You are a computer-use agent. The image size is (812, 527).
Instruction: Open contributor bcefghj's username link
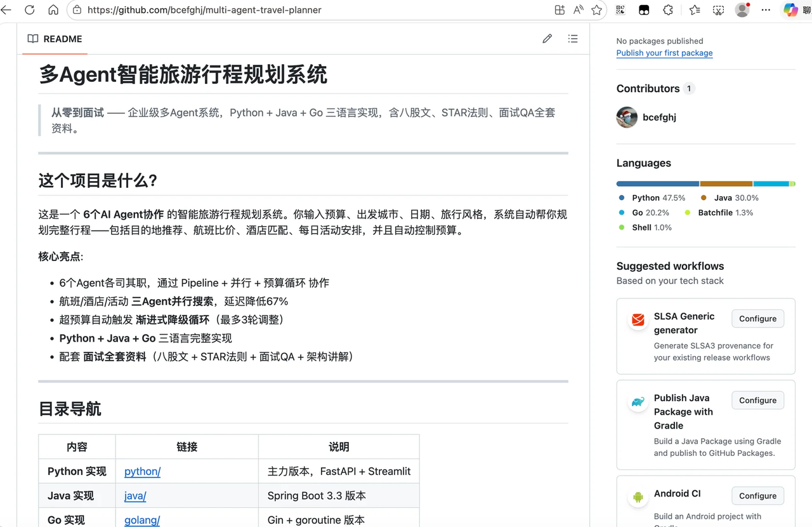click(659, 117)
